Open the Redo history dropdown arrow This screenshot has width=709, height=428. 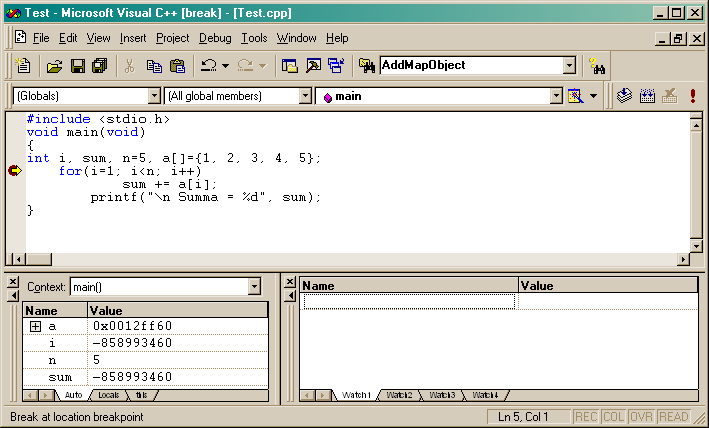point(262,66)
